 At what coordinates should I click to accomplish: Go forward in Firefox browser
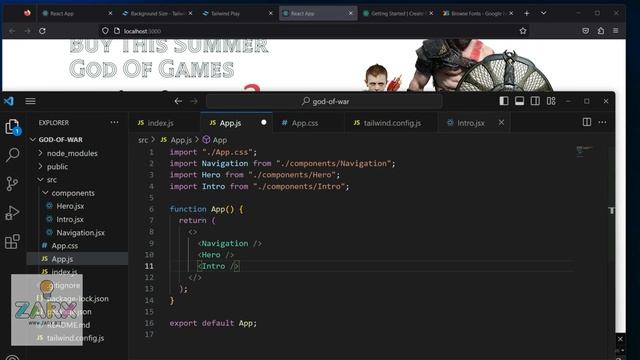coord(27,31)
